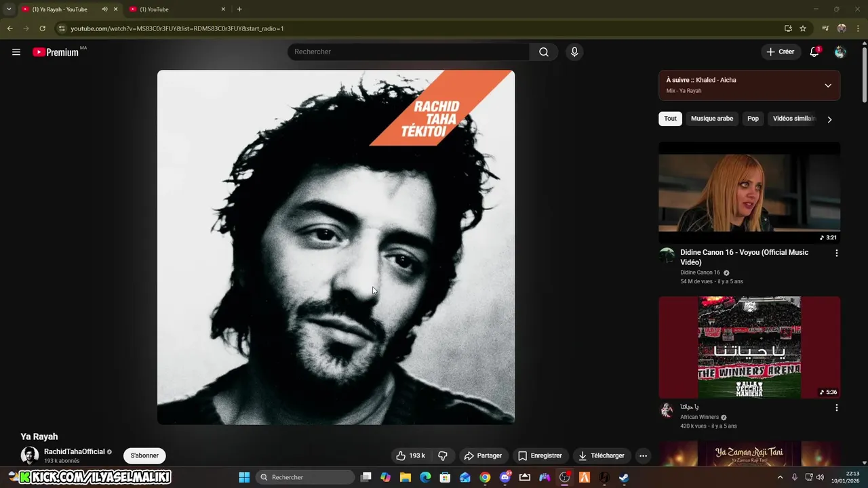Open Chrome three-dot menu
This screenshot has height=488, width=868.
pos(858,28)
